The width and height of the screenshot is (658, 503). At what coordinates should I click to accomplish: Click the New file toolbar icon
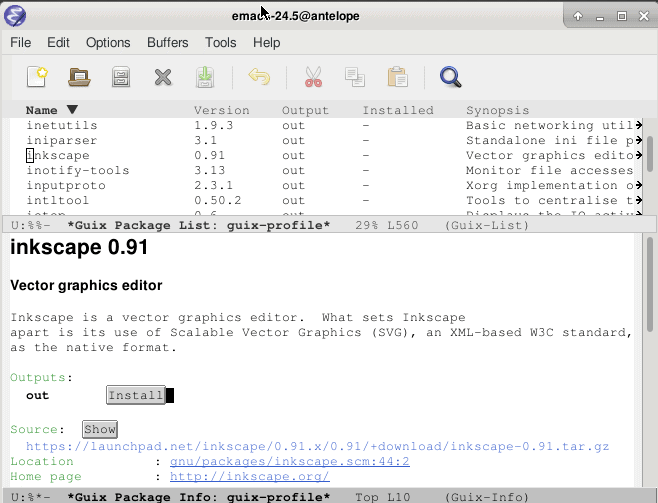coord(37,77)
